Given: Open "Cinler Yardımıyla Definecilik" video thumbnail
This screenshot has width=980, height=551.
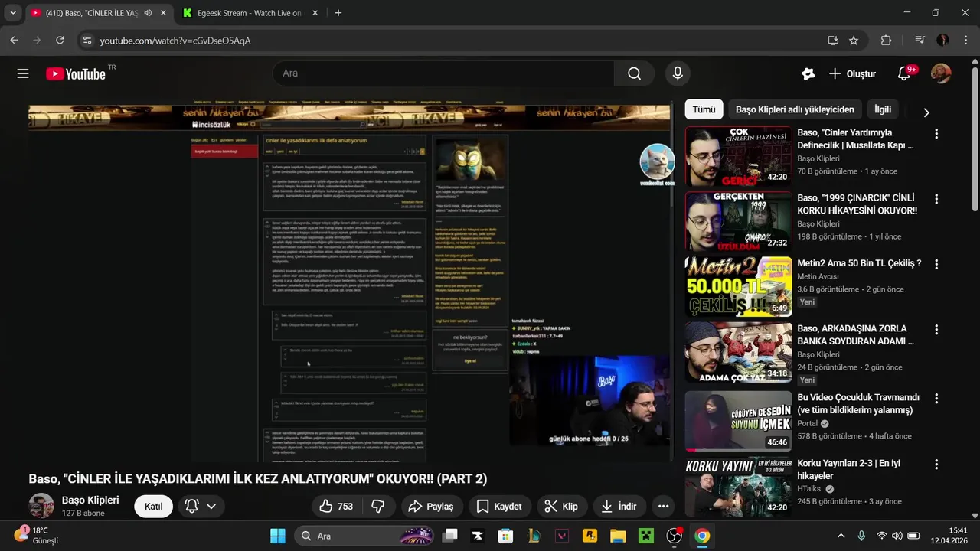Looking at the screenshot, I should tap(738, 157).
